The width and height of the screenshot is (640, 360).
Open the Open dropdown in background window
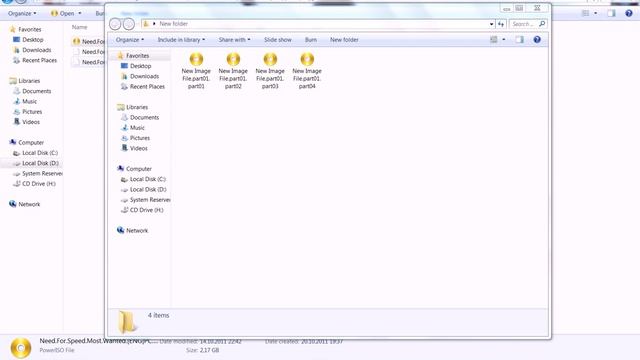coord(66,13)
